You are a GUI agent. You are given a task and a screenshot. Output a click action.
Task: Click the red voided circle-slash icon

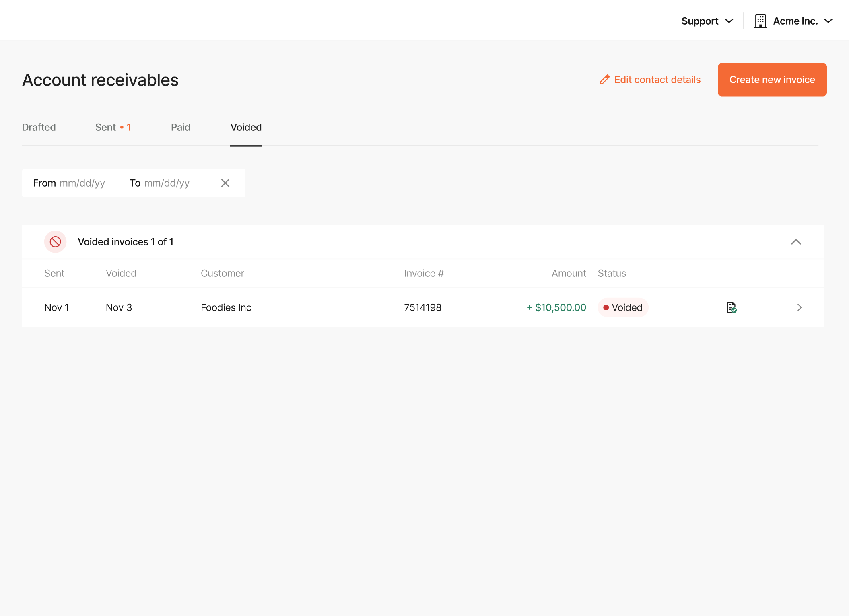coord(55,242)
